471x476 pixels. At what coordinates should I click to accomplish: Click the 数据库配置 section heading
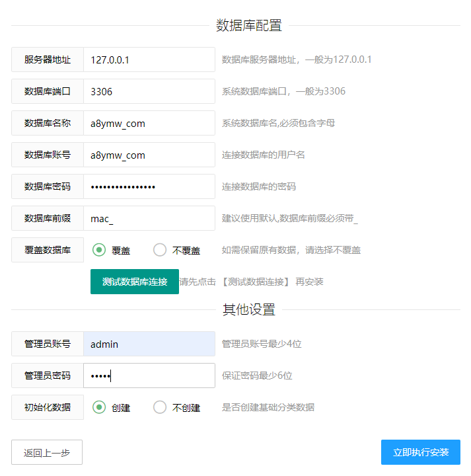(x=249, y=26)
